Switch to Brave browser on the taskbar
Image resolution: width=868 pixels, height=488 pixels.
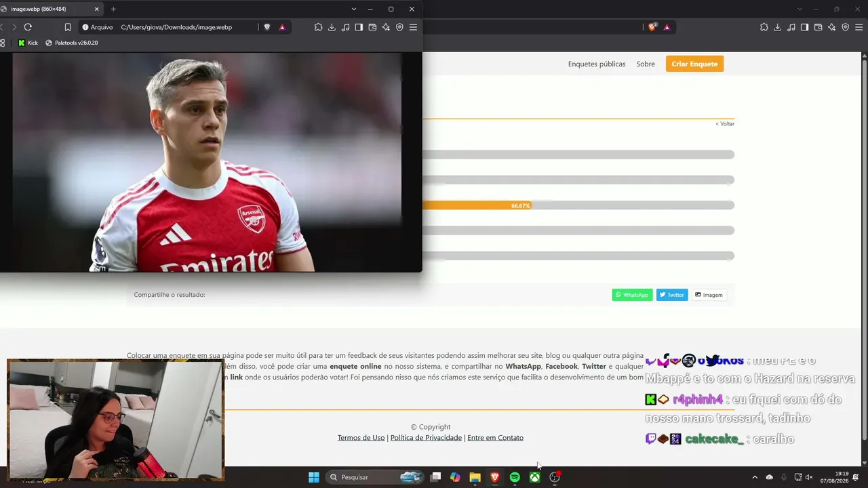[495, 477]
